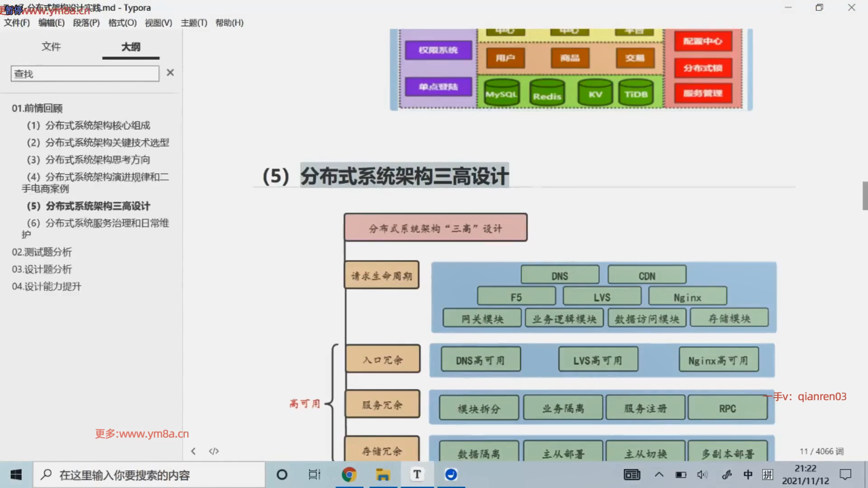Switch to 文件 sidebar tab
This screenshot has width=868, height=488.
(x=51, y=47)
